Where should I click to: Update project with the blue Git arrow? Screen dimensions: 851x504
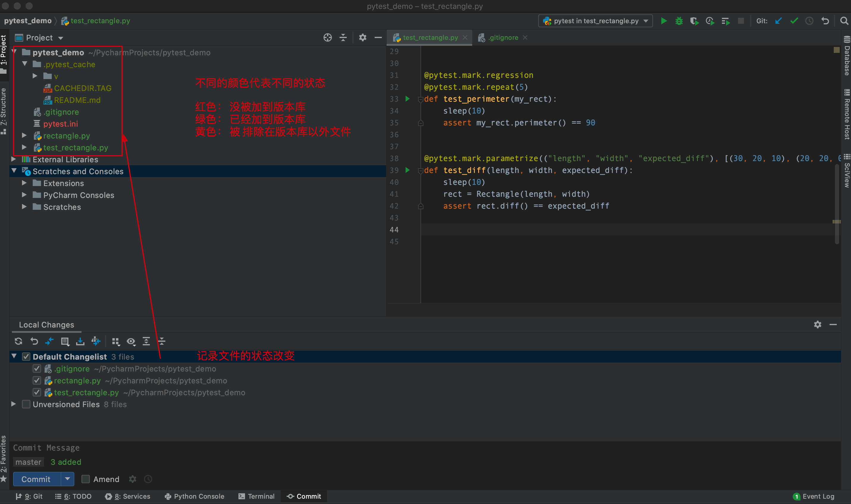point(778,21)
